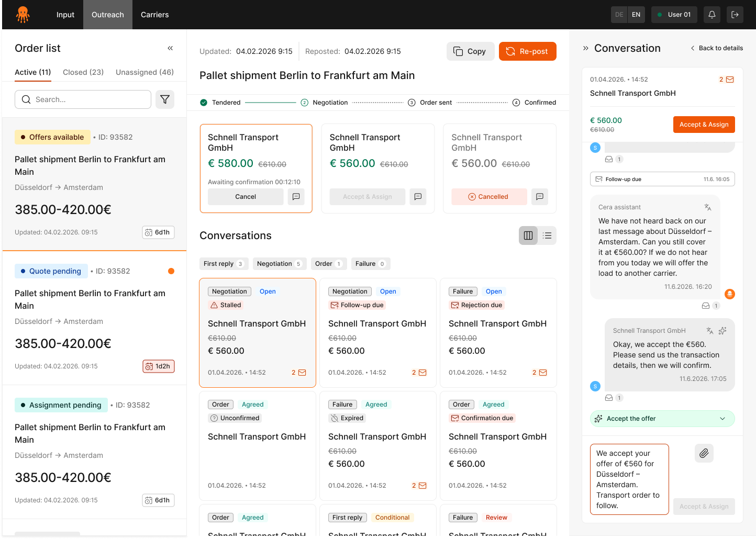Toggle the Order 1 filter chip
This screenshot has height=539, width=756.
click(x=329, y=264)
